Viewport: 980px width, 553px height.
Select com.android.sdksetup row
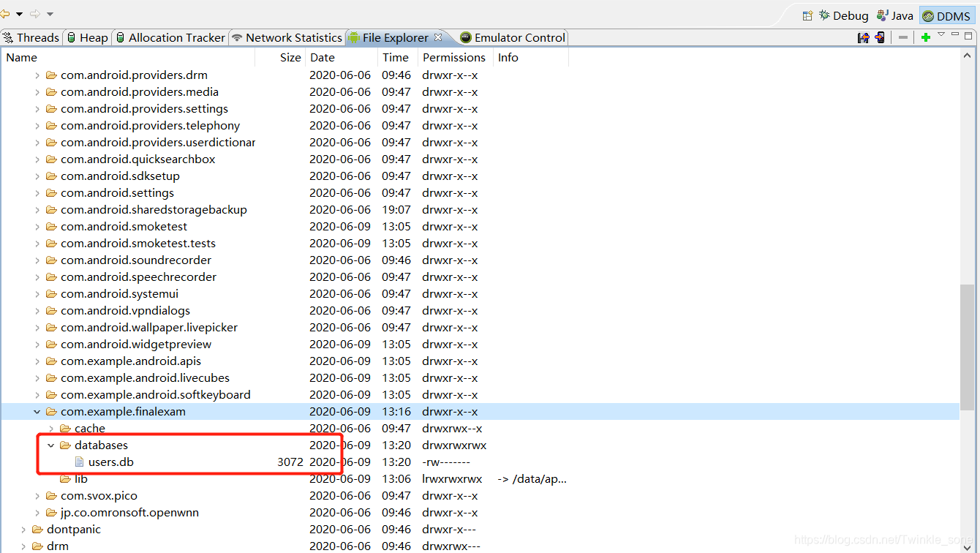[480, 176]
